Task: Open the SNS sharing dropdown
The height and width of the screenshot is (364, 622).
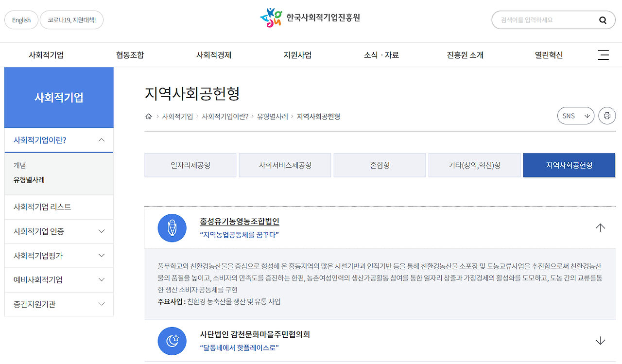Action: [576, 116]
